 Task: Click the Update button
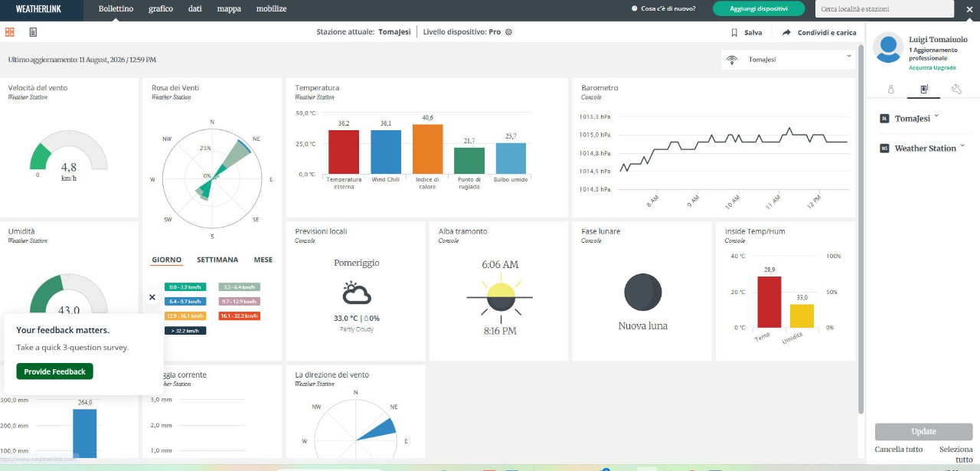coord(924,431)
